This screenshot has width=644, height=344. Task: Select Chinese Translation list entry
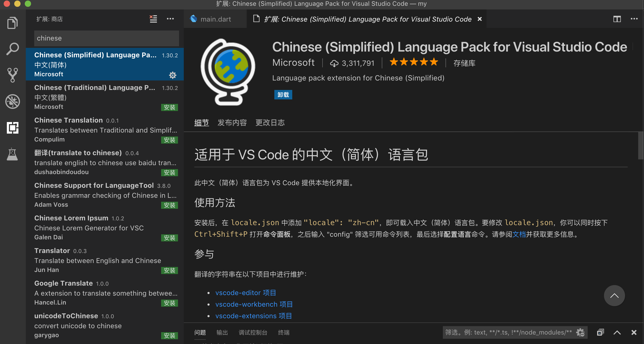click(105, 129)
